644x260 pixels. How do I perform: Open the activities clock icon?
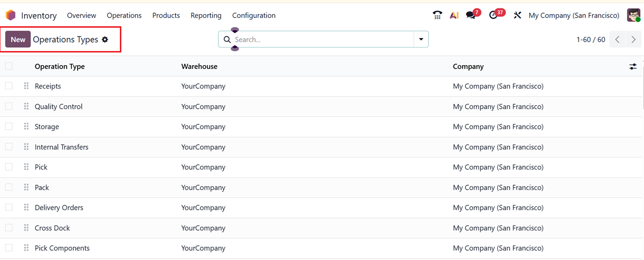point(494,15)
